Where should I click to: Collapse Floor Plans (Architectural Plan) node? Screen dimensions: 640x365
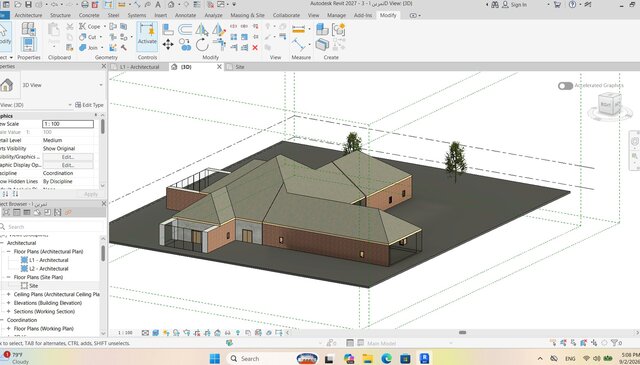9,251
